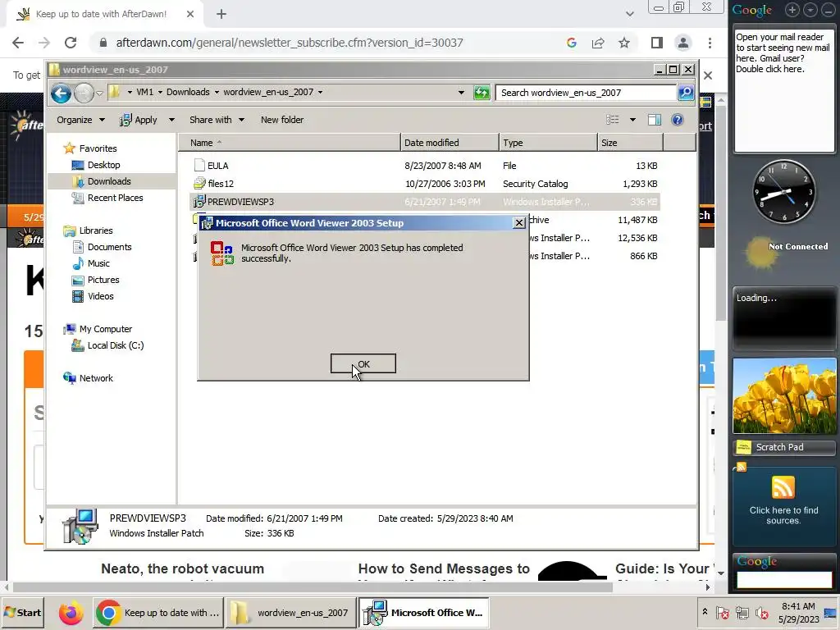840x630 pixels.
Task: Open Explorer help question mark icon
Action: pos(677,120)
